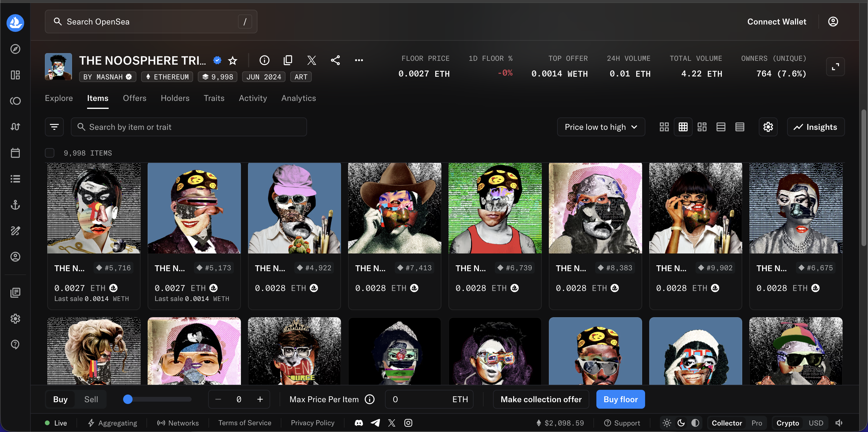Screen dimensions: 868x432
Task: Focus the Search OpenSea field
Action: [x=151, y=22]
